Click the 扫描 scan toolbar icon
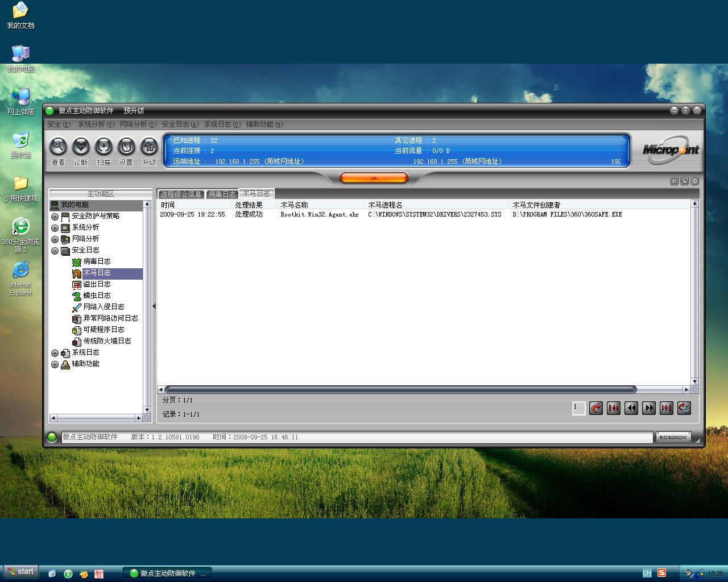This screenshot has height=582, width=728. pyautogui.click(x=104, y=147)
